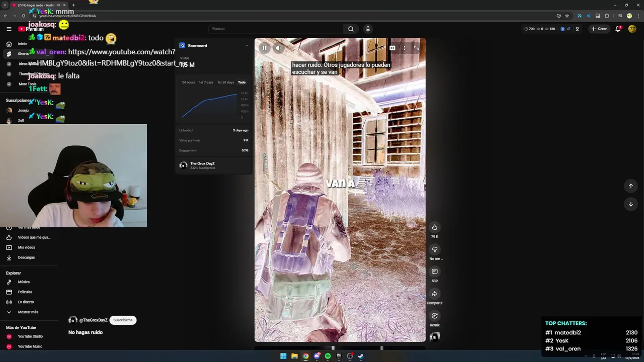644x362 pixels.
Task: Reload the page
Action: point(23,16)
